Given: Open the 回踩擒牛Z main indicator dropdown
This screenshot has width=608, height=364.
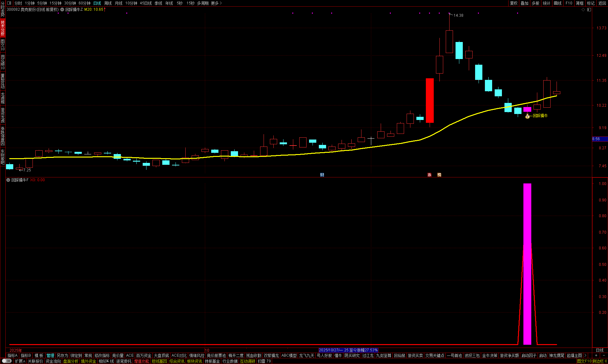Looking at the screenshot, I should [62, 9].
